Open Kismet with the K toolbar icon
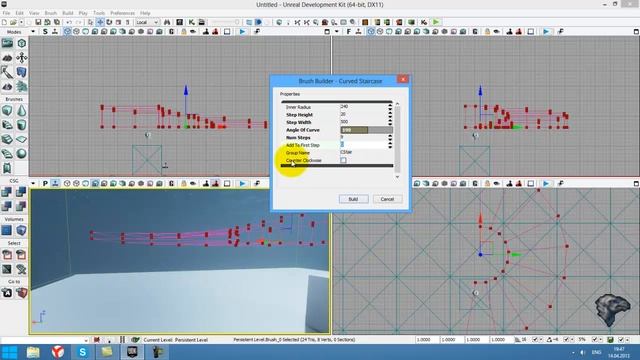The height and width of the screenshot is (360, 640). pos(191,22)
